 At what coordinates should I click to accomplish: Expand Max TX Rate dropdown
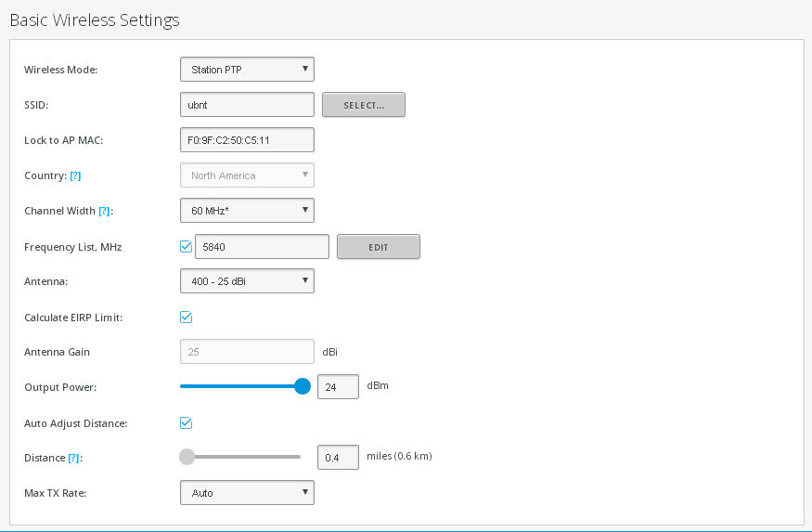247,493
